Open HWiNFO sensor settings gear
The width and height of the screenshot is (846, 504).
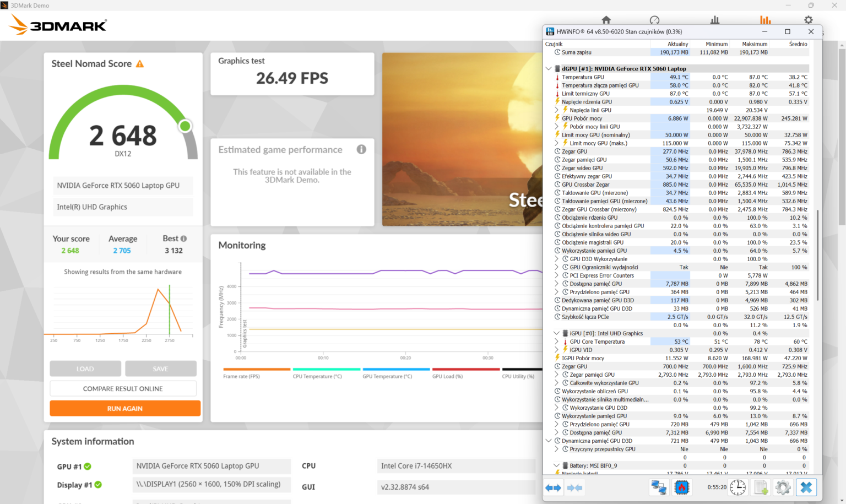pyautogui.click(x=783, y=487)
